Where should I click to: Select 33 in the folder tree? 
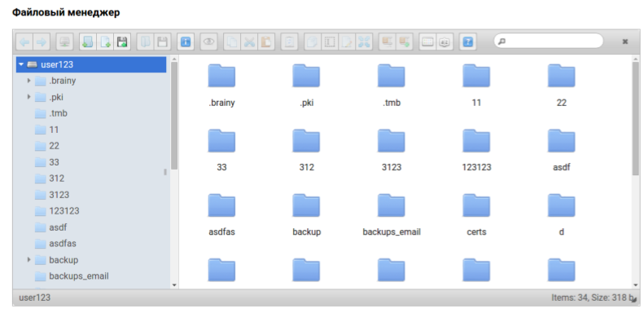coord(55,162)
